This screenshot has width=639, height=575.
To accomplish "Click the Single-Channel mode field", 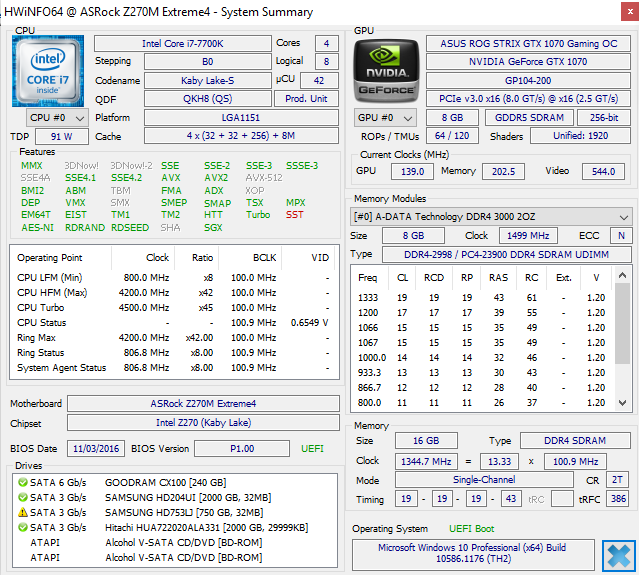I will pos(484,480).
